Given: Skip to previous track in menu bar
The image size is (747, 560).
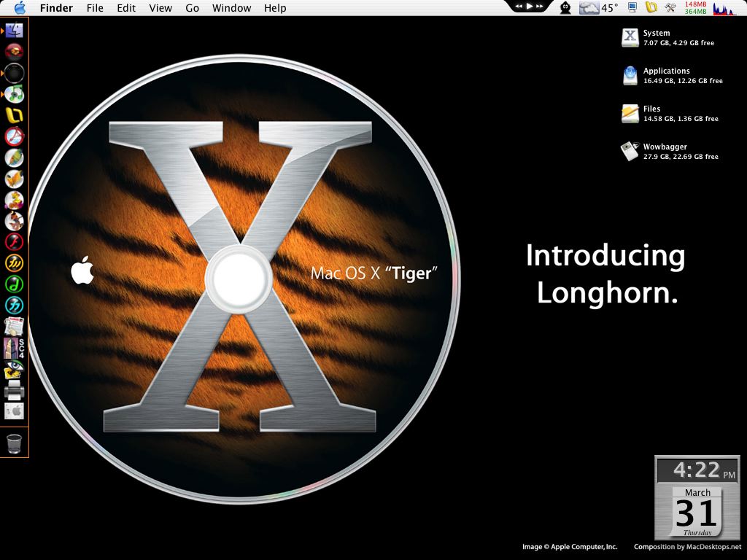Looking at the screenshot, I should [519, 6].
